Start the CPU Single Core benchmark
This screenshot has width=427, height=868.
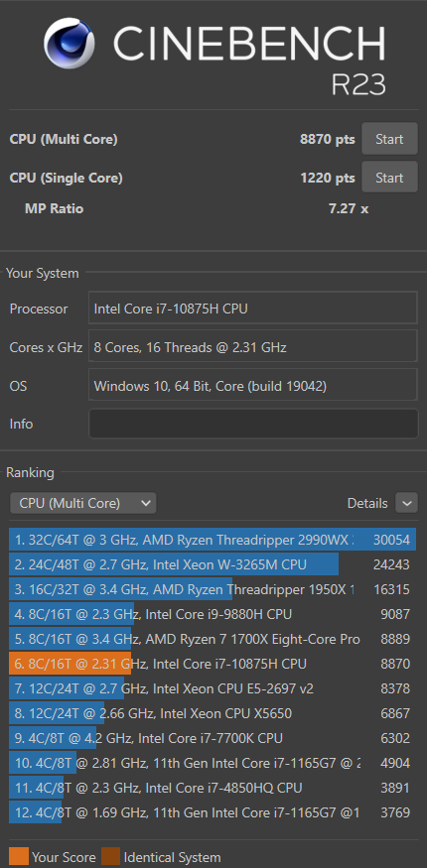click(x=389, y=178)
